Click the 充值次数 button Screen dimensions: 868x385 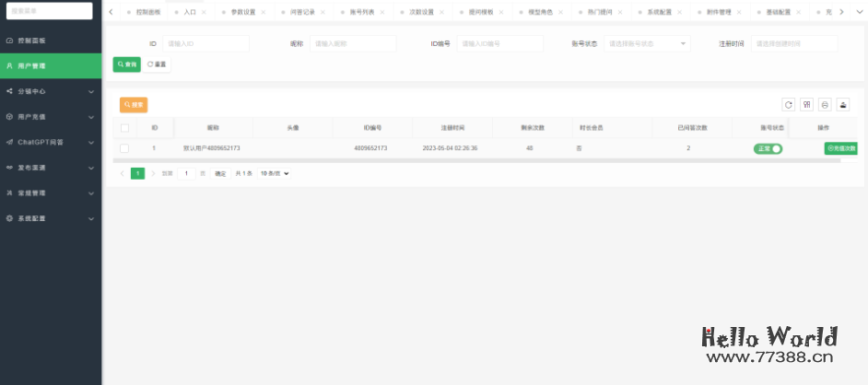(x=841, y=148)
